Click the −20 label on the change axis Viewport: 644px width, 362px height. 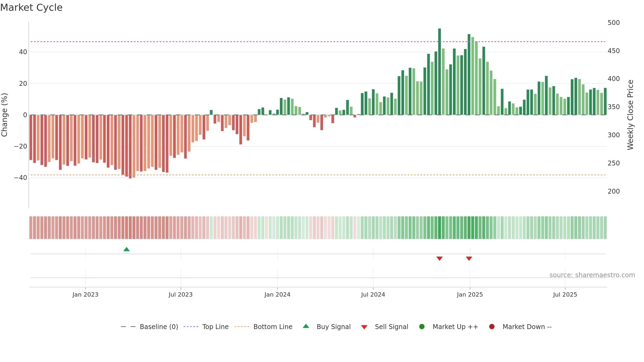click(21, 146)
